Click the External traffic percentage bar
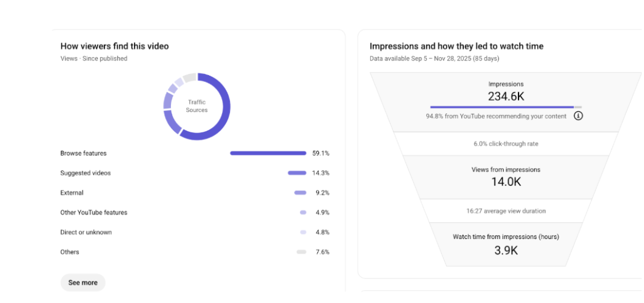644x303 pixels. [x=300, y=193]
